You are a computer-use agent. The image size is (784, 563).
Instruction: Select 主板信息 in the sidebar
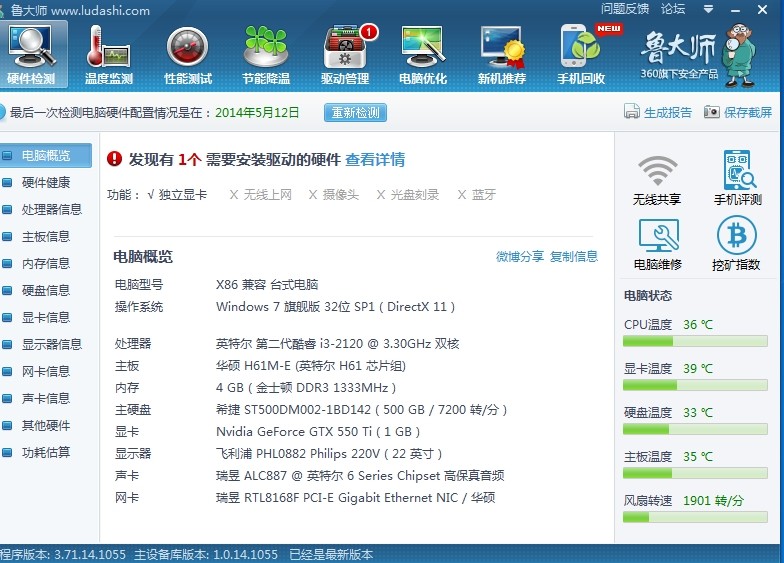pos(46,236)
